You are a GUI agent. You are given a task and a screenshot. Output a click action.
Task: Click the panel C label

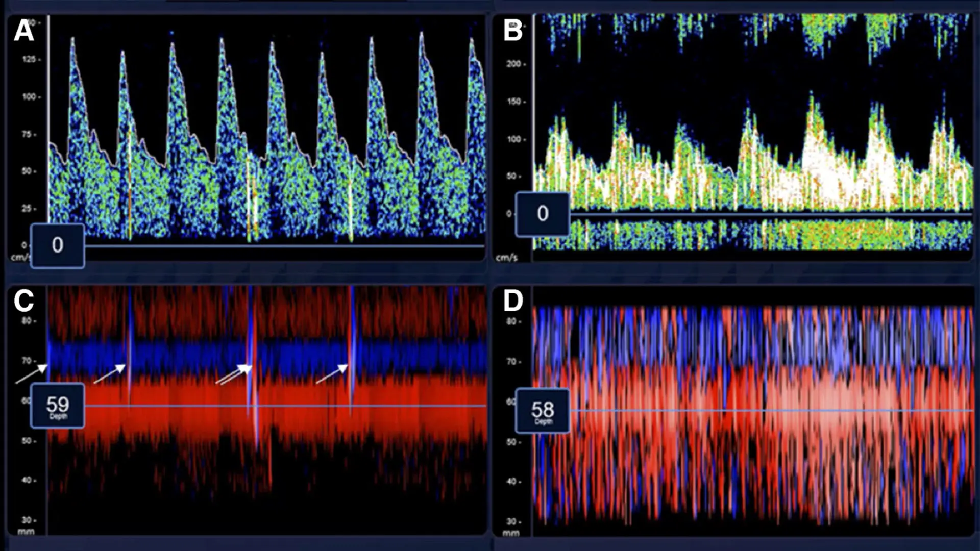(23, 301)
